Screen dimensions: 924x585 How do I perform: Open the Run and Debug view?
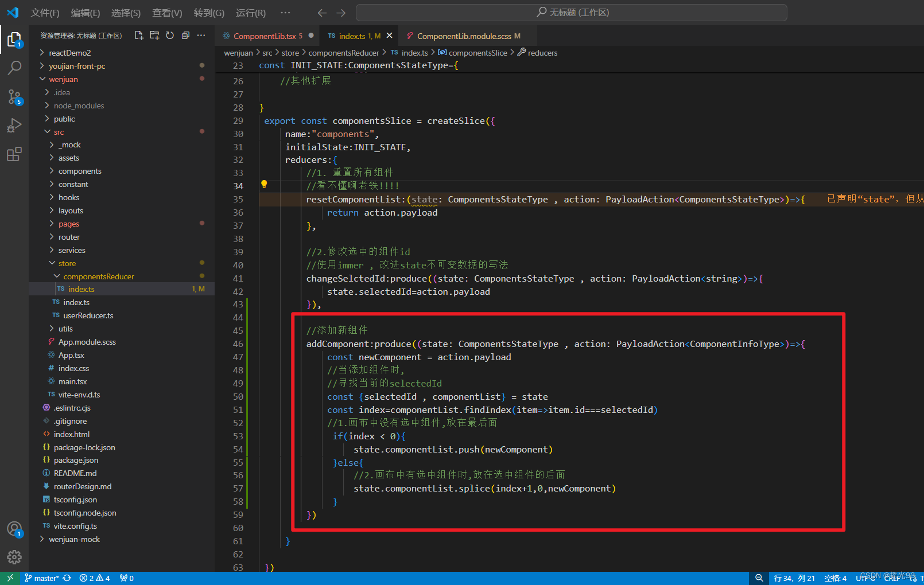tap(14, 125)
